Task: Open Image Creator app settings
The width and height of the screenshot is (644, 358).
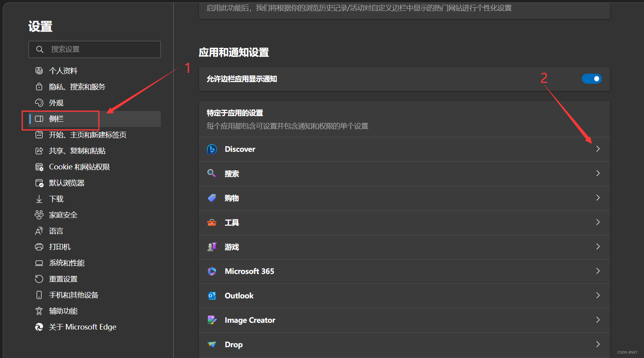Action: [x=404, y=320]
